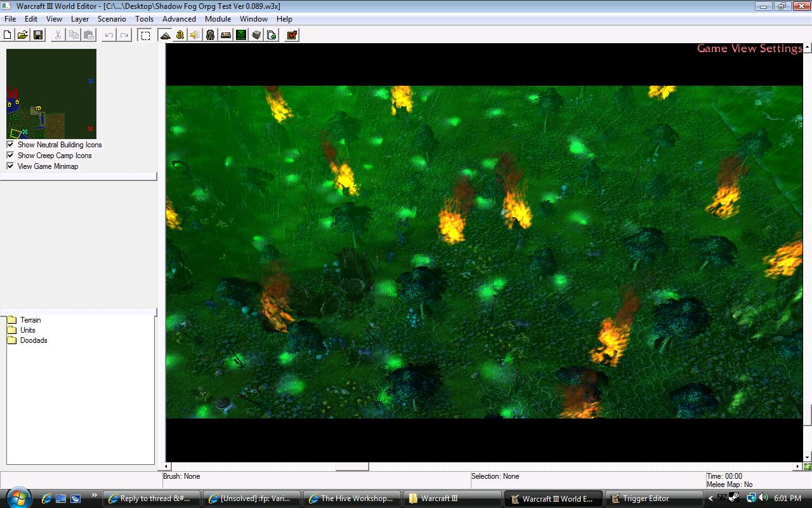Click the Redo arrow icon
Screen dimensions: 812x508
pos(124,35)
